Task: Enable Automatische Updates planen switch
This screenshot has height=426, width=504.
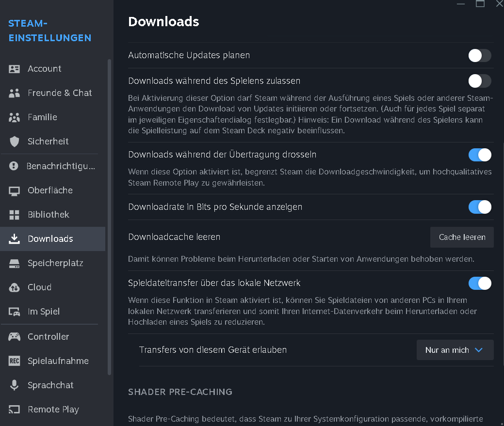Action: tap(480, 56)
